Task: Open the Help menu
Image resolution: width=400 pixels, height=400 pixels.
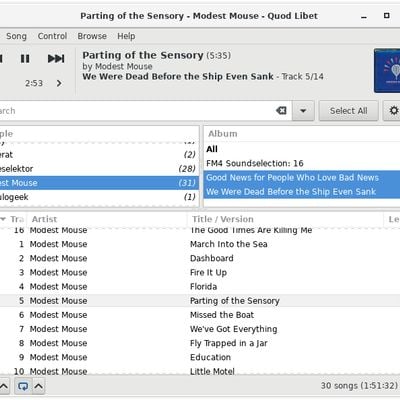Action: click(x=126, y=36)
